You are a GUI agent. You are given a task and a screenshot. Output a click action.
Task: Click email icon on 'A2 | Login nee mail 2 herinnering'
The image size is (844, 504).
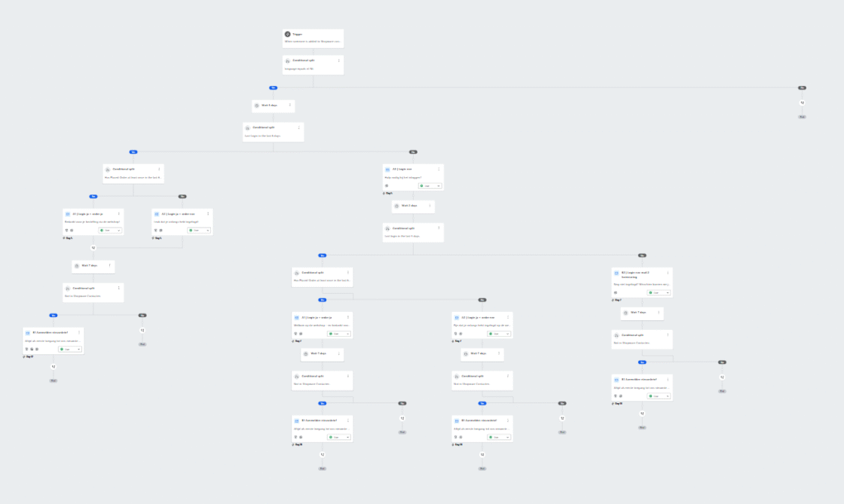pos(616,274)
